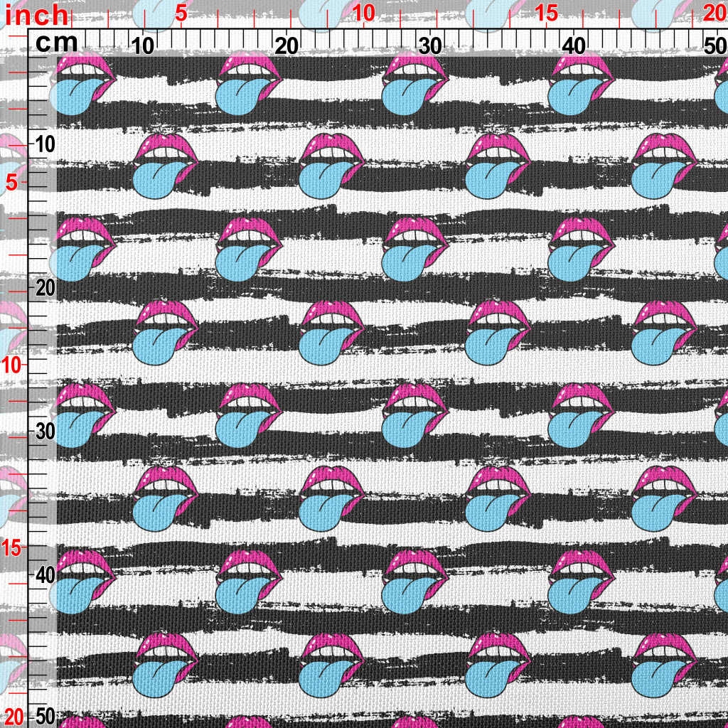728x728 pixels.
Task: Click the 10 on the left cm ruler
Action: 45,144
